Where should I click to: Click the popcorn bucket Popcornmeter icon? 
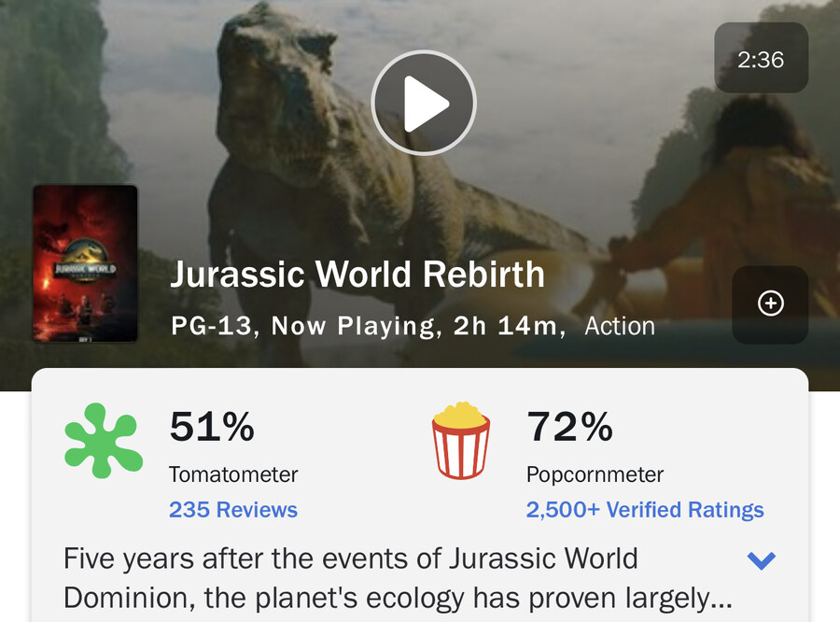461,441
